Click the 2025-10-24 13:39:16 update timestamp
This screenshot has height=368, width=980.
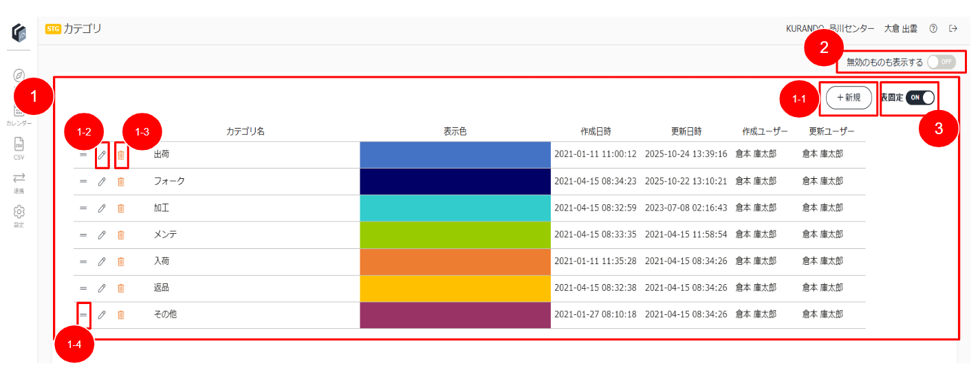[686, 155]
